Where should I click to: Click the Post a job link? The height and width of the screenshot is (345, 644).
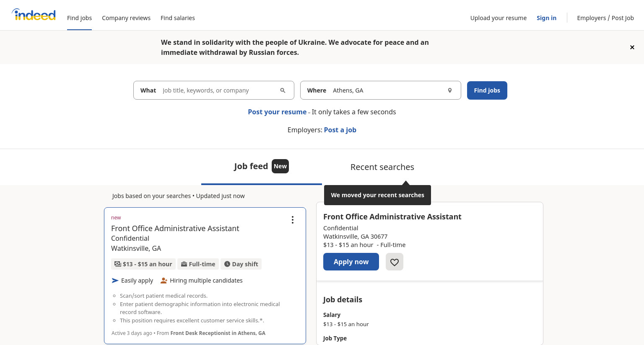tap(340, 130)
